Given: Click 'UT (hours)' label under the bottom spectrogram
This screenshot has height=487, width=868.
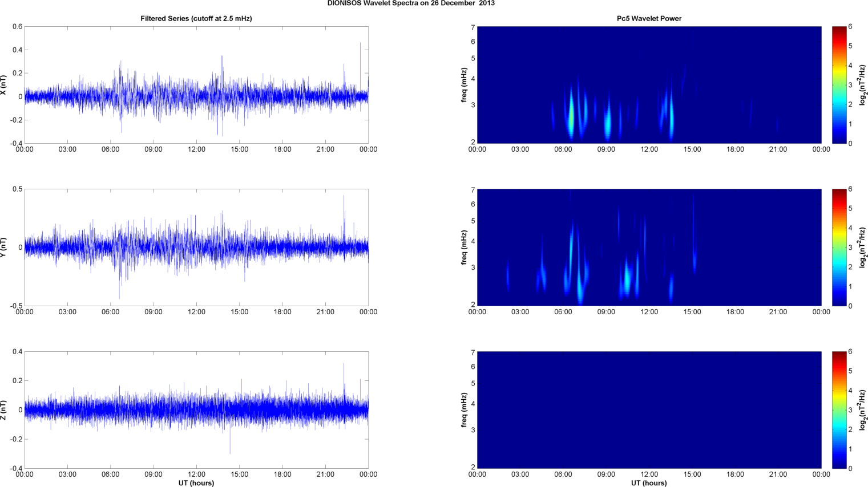Looking at the screenshot, I should pos(649,483).
